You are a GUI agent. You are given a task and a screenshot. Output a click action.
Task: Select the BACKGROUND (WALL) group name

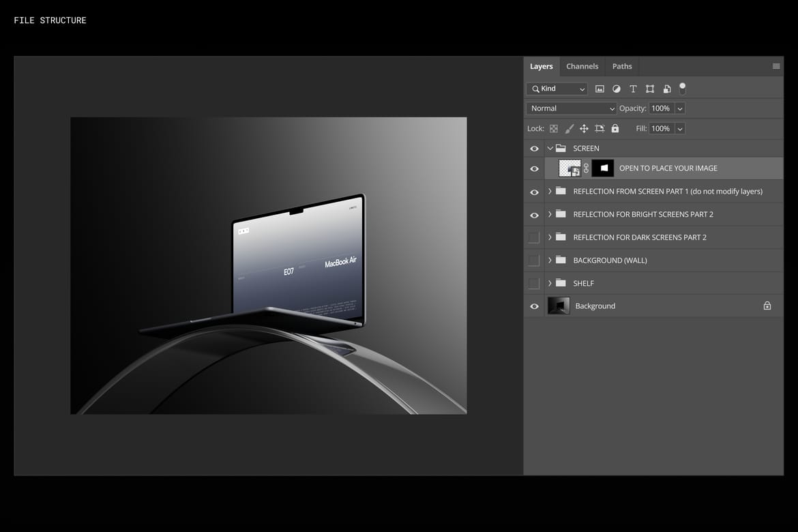click(x=610, y=260)
